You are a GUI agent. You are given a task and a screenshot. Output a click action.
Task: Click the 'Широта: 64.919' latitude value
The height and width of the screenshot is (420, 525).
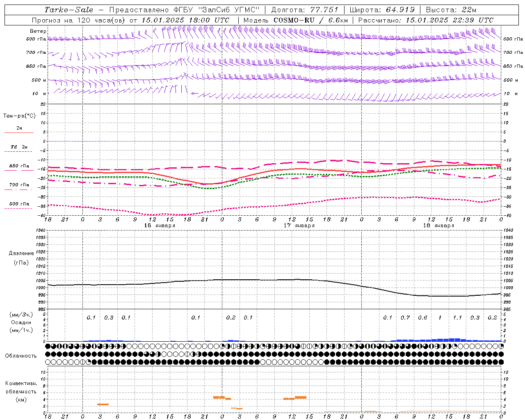tap(382, 10)
